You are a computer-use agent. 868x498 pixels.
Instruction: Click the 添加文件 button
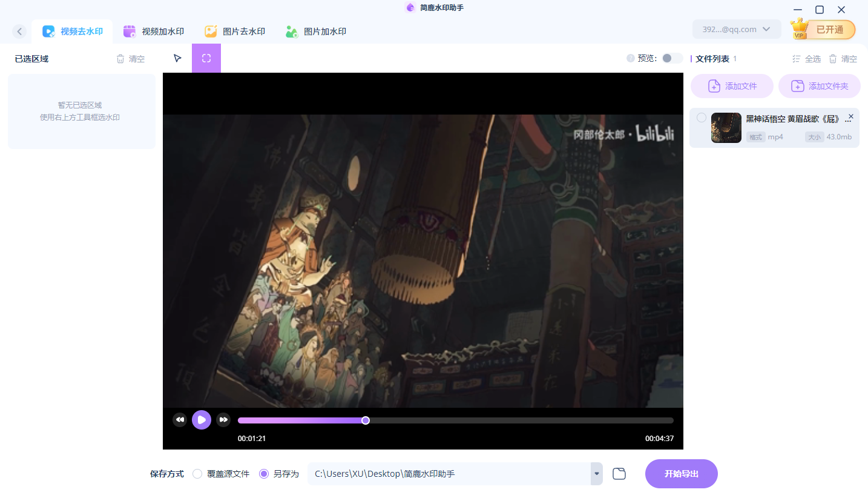click(x=732, y=86)
